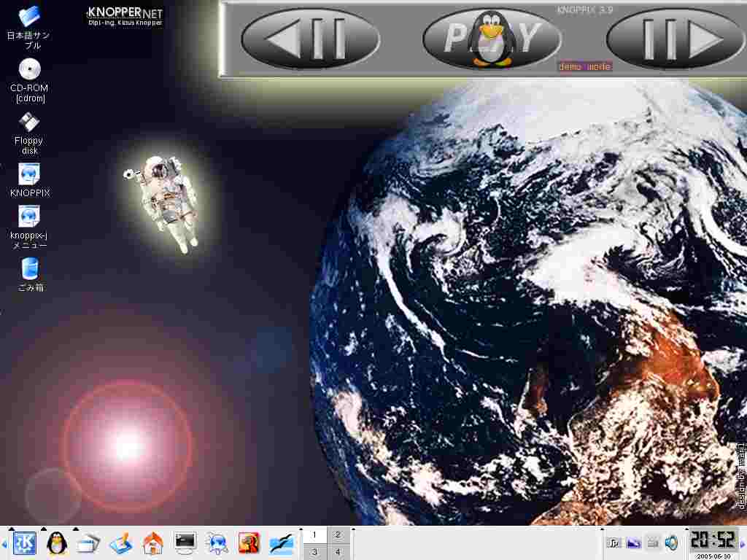Launch the OpenOffice icon in the panel
The image size is (747, 560).
282,543
